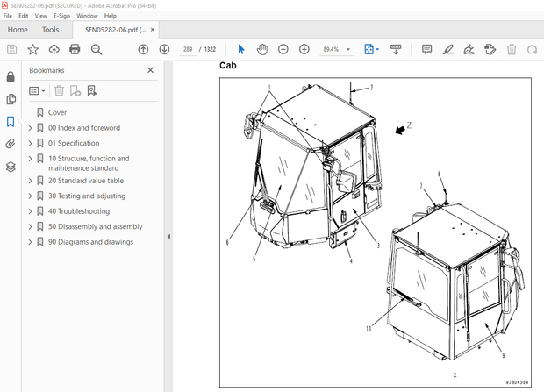Screen dimensions: 544x392
Task: Add a new bookmark icon
Action: [x=75, y=91]
